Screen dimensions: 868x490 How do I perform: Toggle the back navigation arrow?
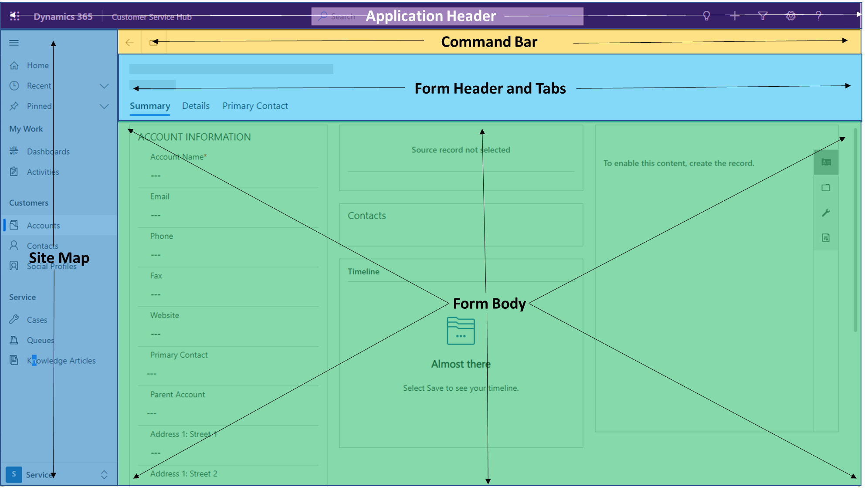tap(130, 42)
